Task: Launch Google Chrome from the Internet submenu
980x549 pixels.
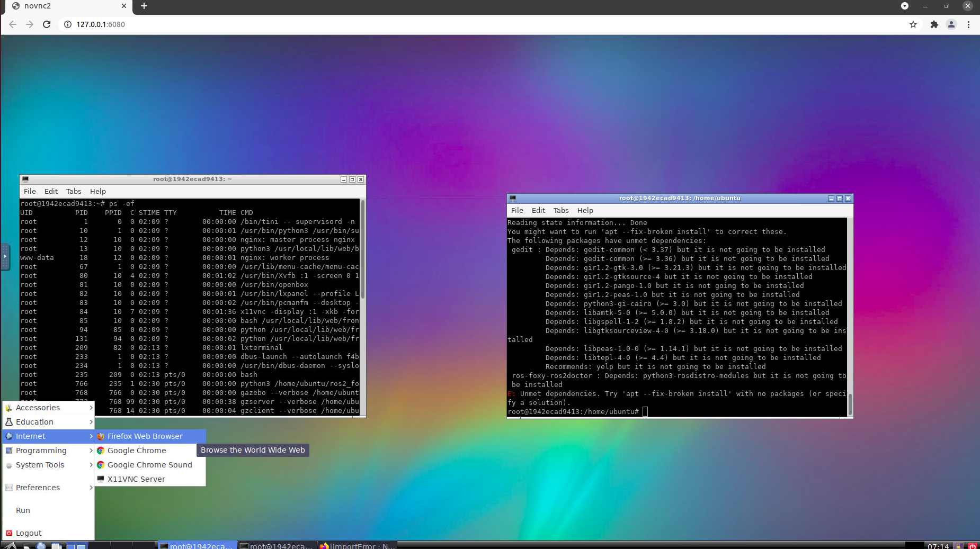Action: coord(137,451)
